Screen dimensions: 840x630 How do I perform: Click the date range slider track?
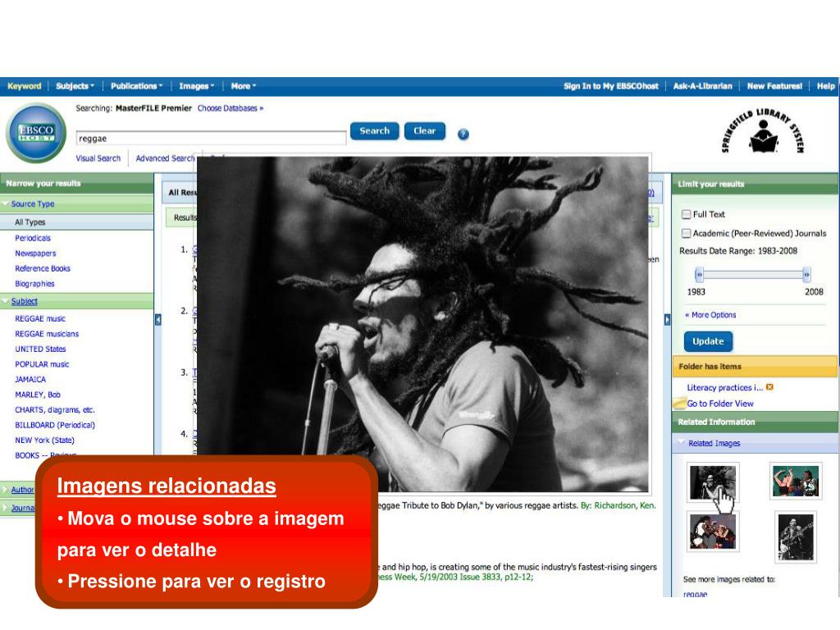(x=753, y=274)
